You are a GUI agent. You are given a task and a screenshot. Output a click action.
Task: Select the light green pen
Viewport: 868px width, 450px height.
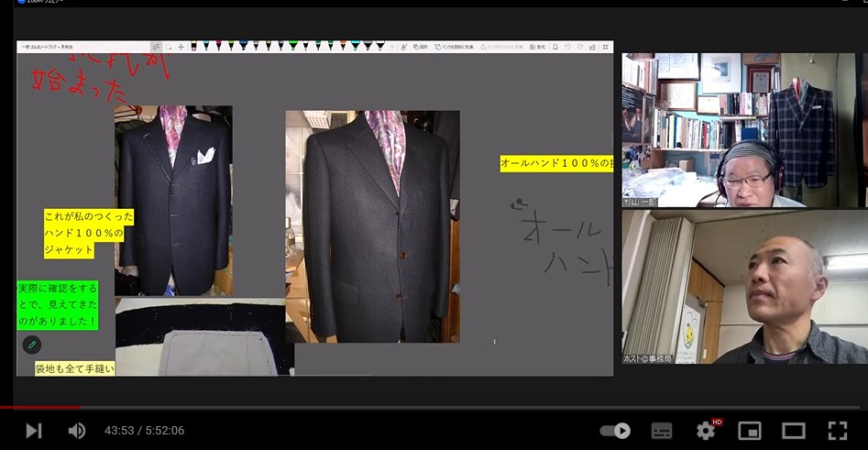point(231,47)
